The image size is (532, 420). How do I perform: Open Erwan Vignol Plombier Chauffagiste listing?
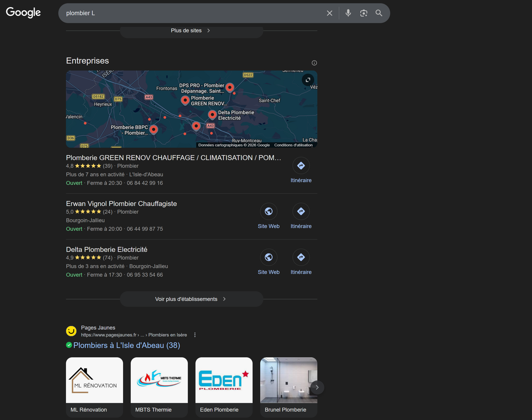click(121, 204)
